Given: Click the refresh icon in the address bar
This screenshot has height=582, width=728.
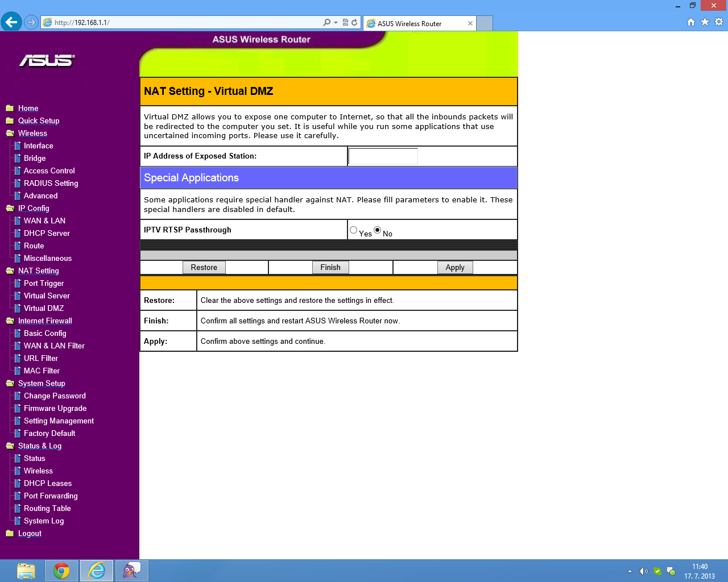Looking at the screenshot, I should tap(354, 23).
